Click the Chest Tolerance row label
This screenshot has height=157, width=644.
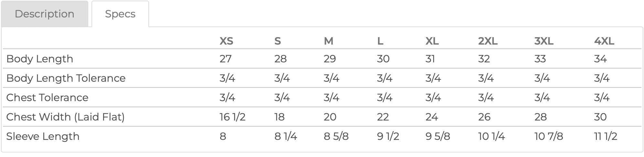(x=47, y=98)
